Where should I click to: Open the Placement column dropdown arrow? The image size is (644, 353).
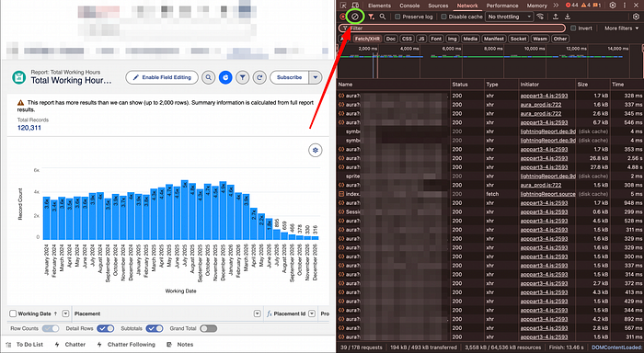(x=257, y=313)
